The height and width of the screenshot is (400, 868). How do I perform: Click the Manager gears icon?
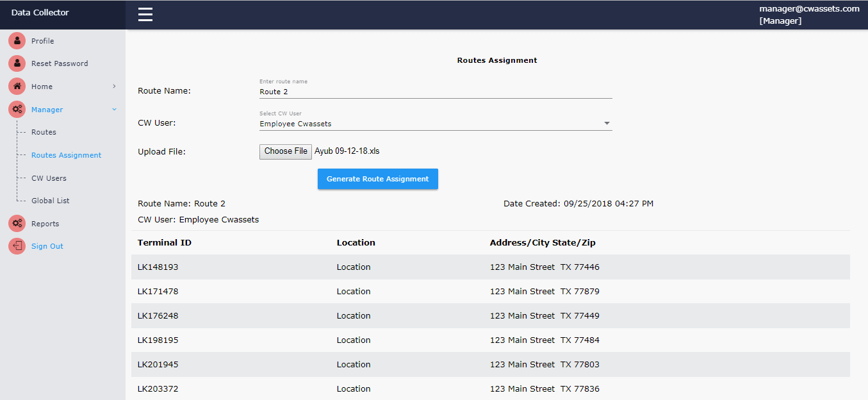pos(17,110)
